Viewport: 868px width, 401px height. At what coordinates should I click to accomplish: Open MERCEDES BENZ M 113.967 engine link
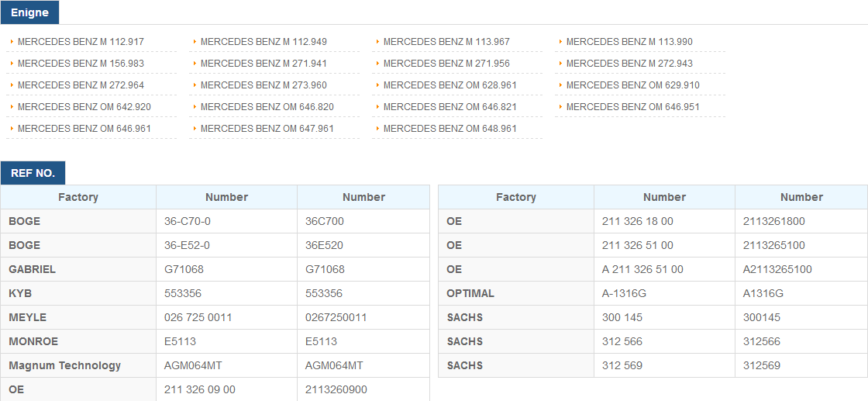point(446,42)
